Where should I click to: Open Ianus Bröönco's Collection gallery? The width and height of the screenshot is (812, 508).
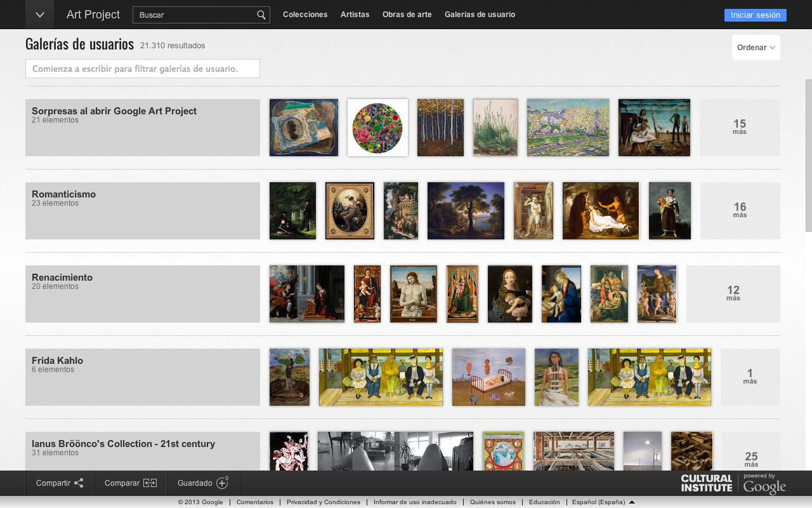pos(143,451)
